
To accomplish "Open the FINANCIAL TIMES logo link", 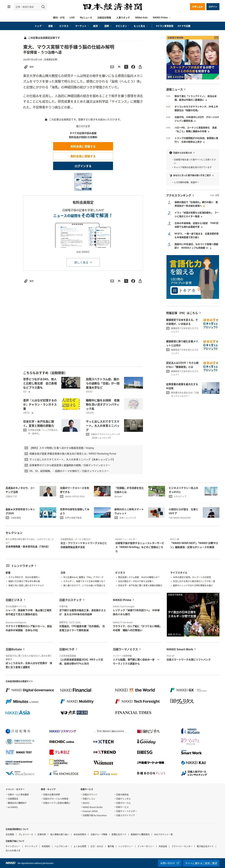I will click(x=133, y=713).
